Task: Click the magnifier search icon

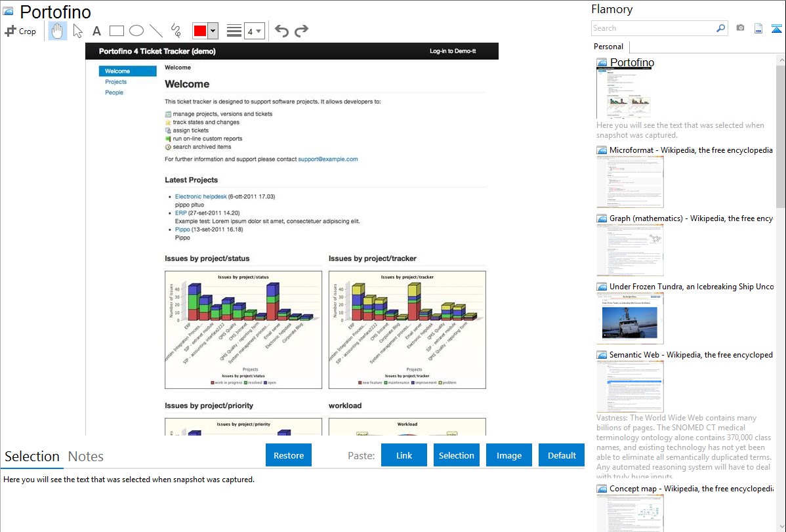Action: tap(720, 28)
